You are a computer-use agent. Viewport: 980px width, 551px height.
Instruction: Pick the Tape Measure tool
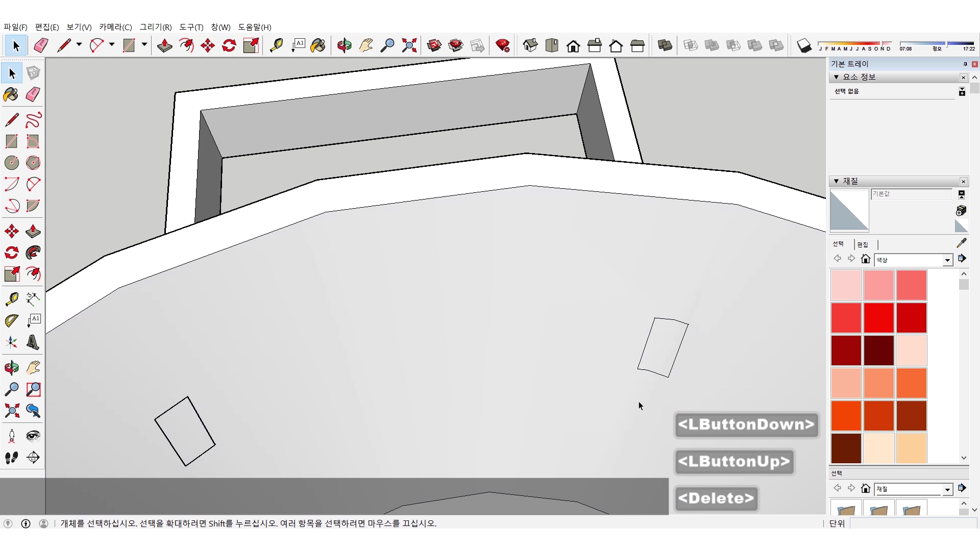point(11,299)
